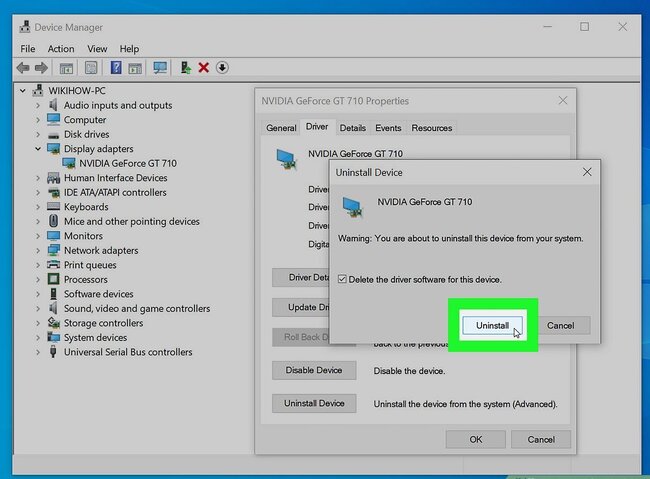Click OK in the Properties window
650x479 pixels.
(475, 439)
